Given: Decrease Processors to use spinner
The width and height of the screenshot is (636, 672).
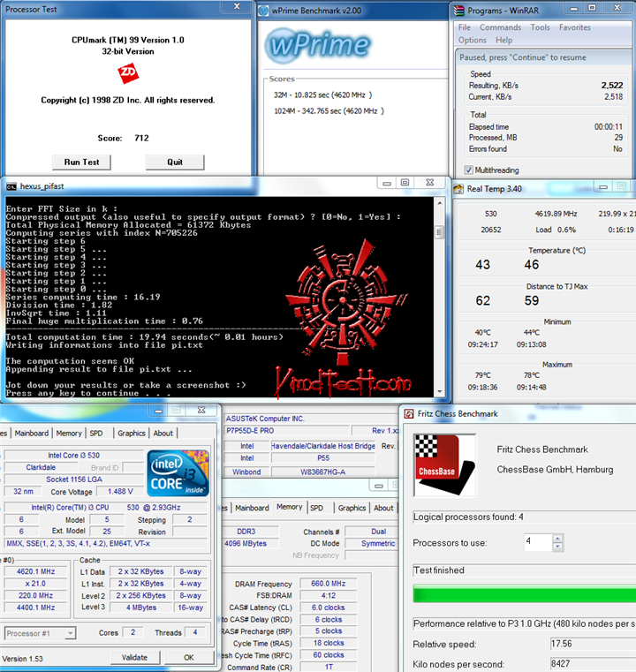Looking at the screenshot, I should coord(557,547).
